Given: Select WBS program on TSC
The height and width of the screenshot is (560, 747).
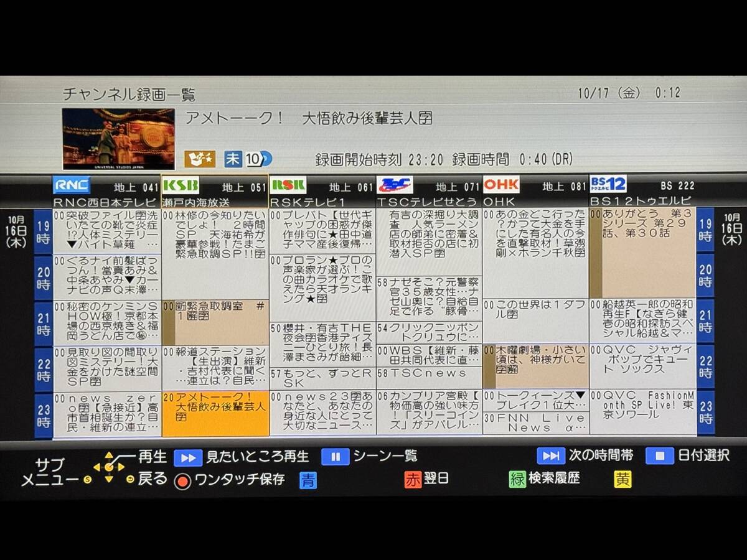Looking at the screenshot, I should pyautogui.click(x=429, y=355).
